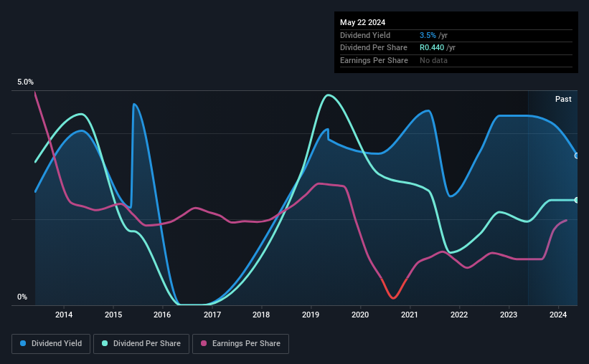Click the May 22 2024 tooltip date
Image resolution: width=589 pixels, height=364 pixels.
362,22
